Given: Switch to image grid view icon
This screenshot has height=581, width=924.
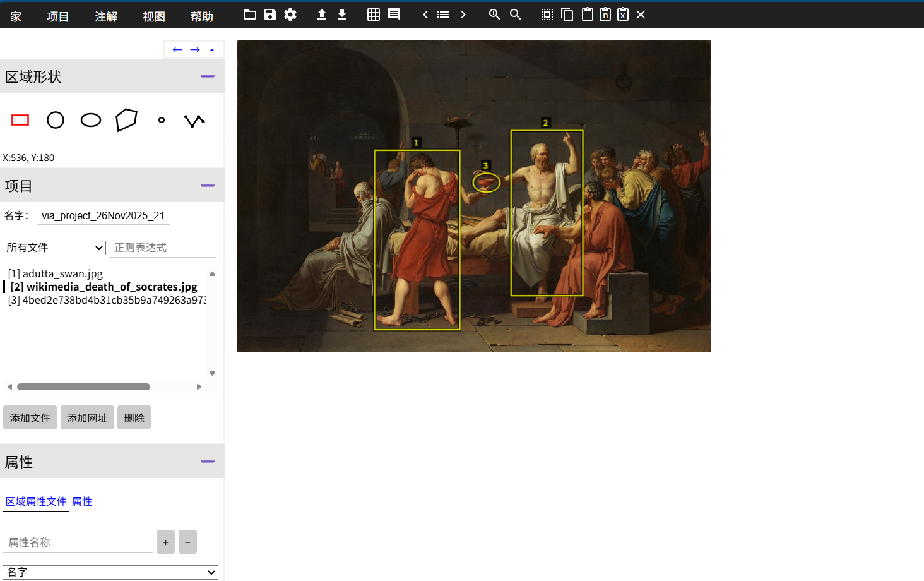Looking at the screenshot, I should (x=374, y=15).
